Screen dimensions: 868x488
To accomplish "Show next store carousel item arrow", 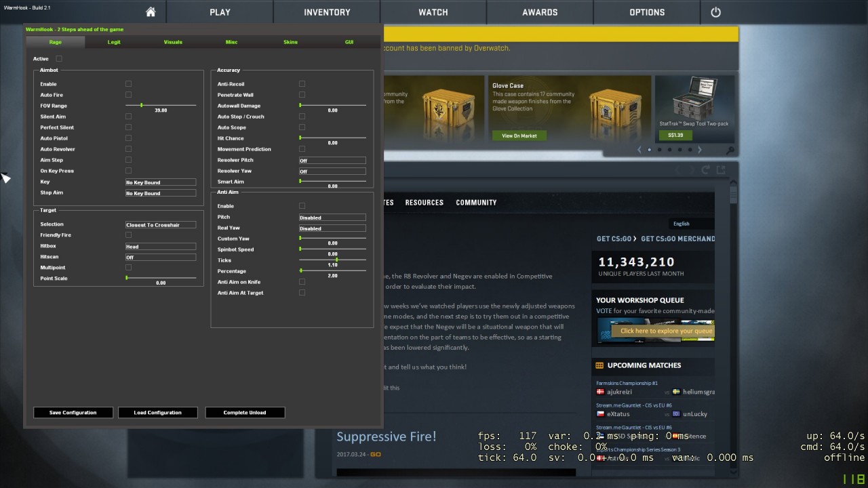I will click(700, 150).
